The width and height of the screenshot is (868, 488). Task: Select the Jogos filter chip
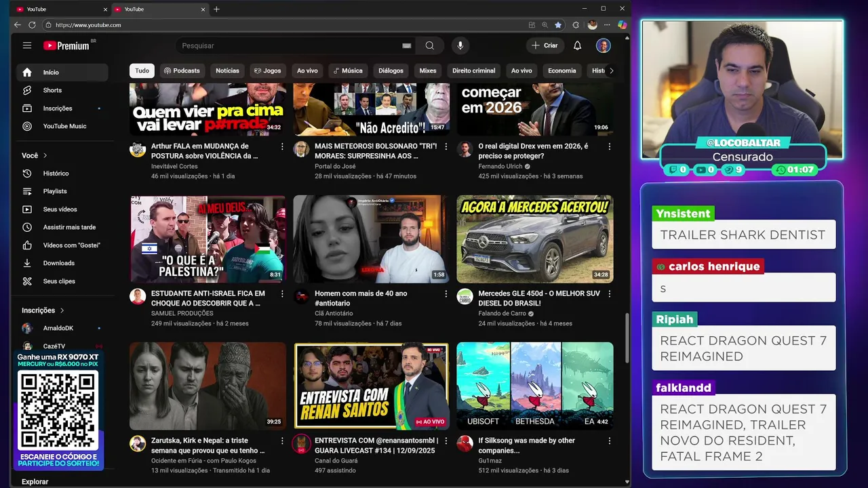(x=267, y=70)
